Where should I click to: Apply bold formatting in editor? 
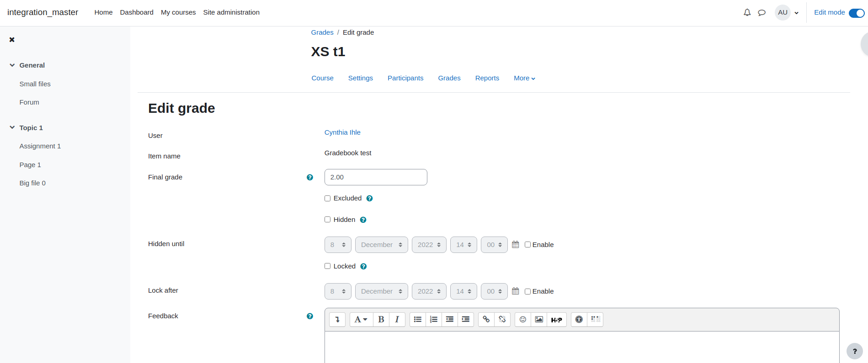coord(381,320)
